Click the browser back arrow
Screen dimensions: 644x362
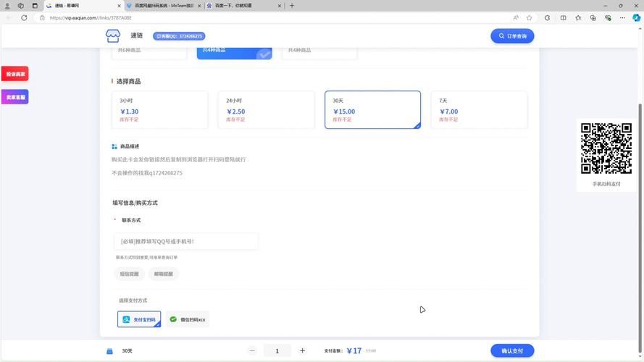[x=9, y=17]
